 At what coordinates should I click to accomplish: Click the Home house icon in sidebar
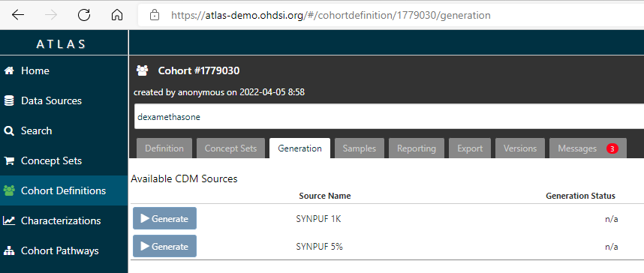coord(9,70)
